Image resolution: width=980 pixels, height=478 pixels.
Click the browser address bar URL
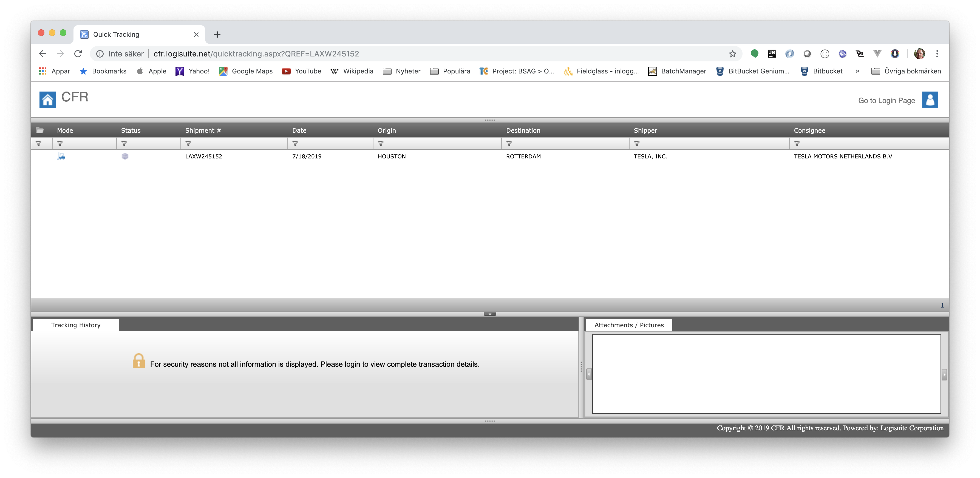[x=256, y=54]
